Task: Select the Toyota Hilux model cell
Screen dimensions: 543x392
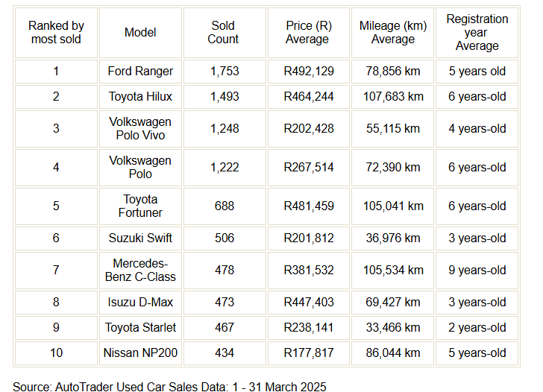Action: tap(140, 97)
